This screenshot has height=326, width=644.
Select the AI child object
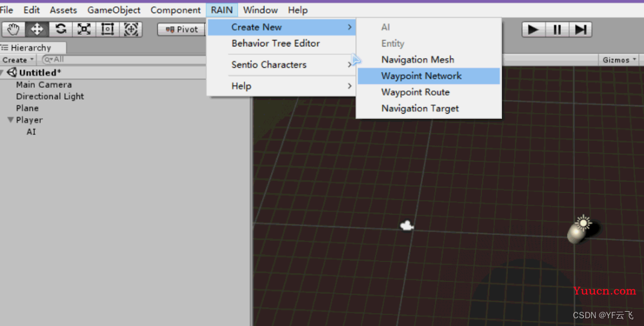coord(31,132)
